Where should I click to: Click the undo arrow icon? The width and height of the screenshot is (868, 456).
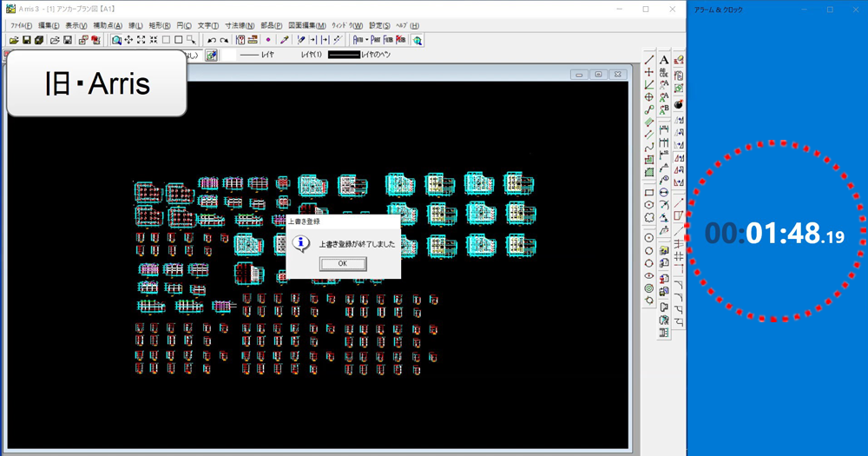[211, 40]
